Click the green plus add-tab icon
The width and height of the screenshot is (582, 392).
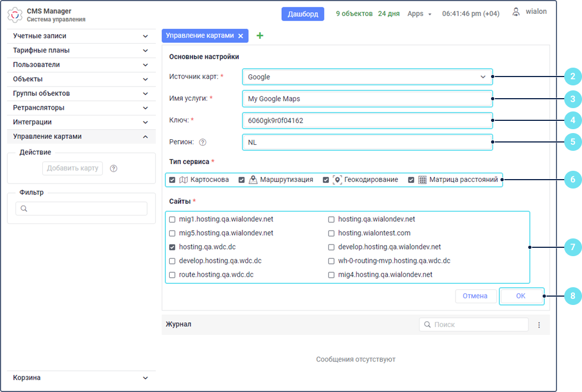click(260, 35)
